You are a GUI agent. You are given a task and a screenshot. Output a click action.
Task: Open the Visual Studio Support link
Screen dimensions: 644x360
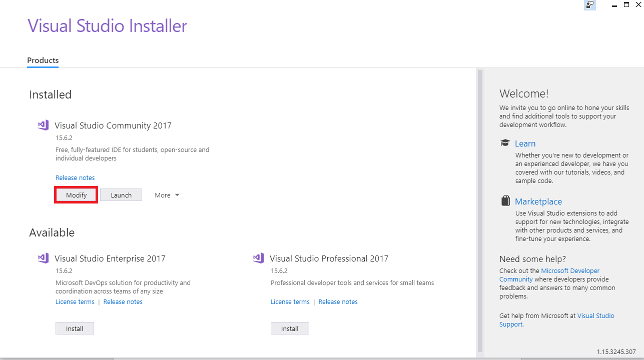click(557, 320)
